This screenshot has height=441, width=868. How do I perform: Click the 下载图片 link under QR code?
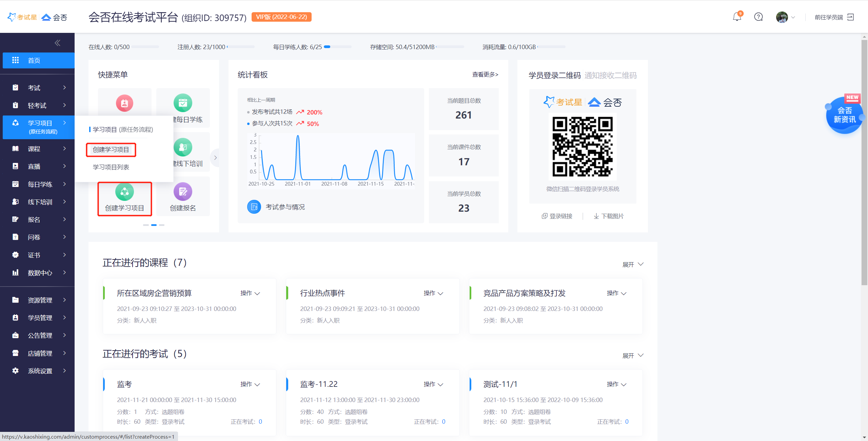[609, 216]
